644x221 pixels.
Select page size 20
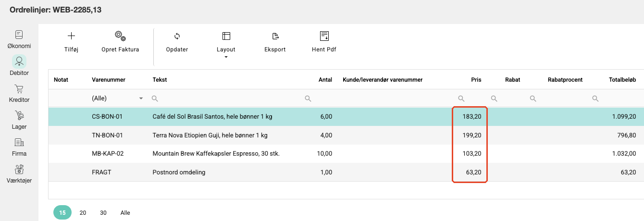[x=83, y=212]
